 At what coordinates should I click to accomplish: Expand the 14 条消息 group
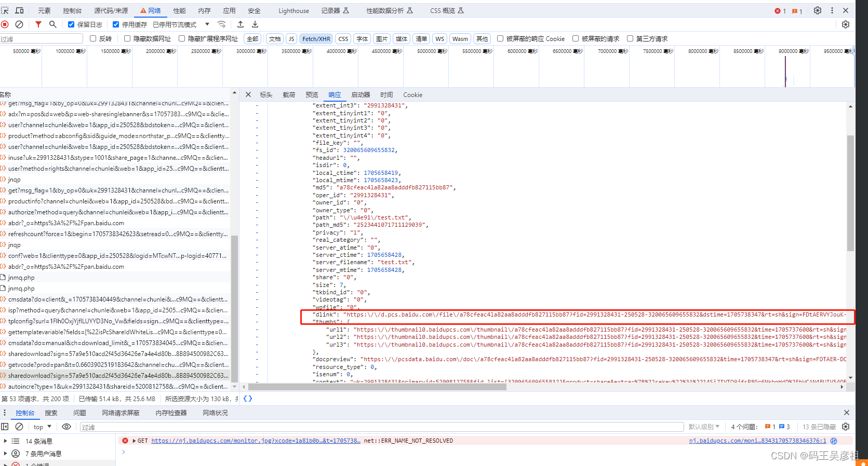[5, 441]
